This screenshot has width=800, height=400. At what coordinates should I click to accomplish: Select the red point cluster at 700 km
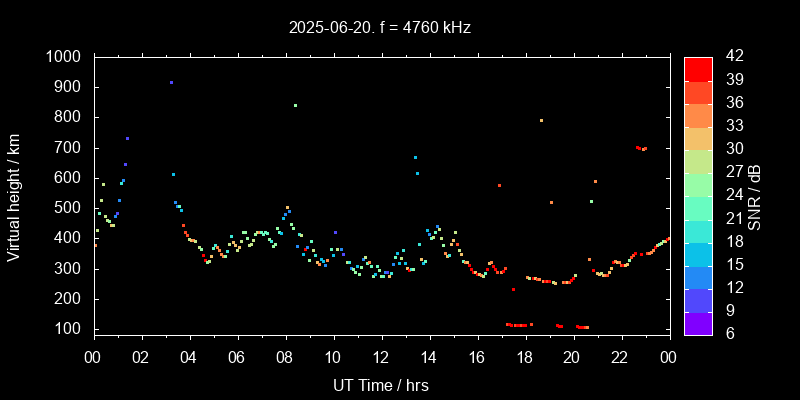click(x=641, y=148)
